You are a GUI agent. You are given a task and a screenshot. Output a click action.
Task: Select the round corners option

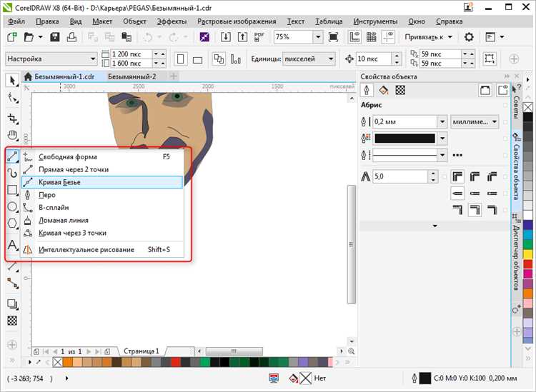[x=475, y=176]
